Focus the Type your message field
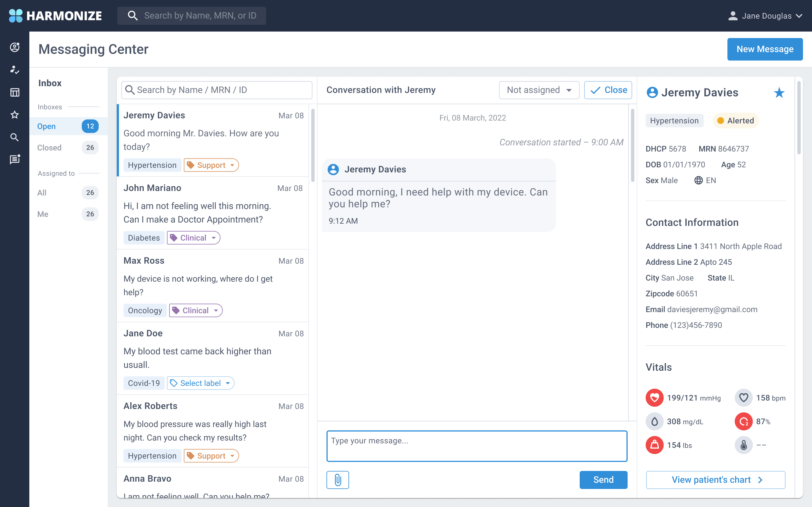This screenshot has height=507, width=812. [x=476, y=446]
